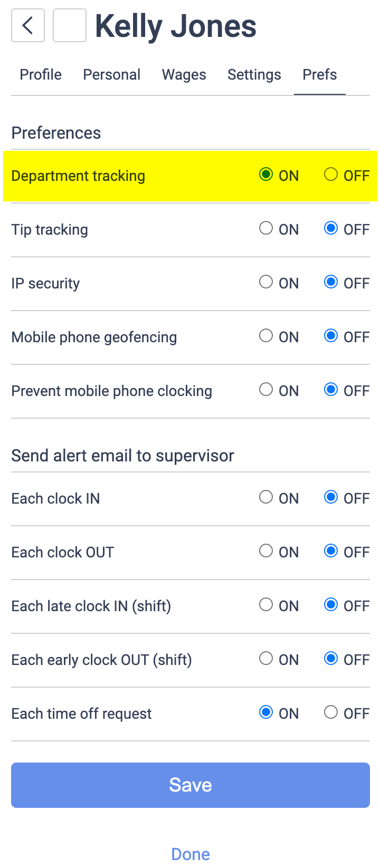Turn ON Prevent mobile phone clocking
380x868 pixels.
point(266,390)
